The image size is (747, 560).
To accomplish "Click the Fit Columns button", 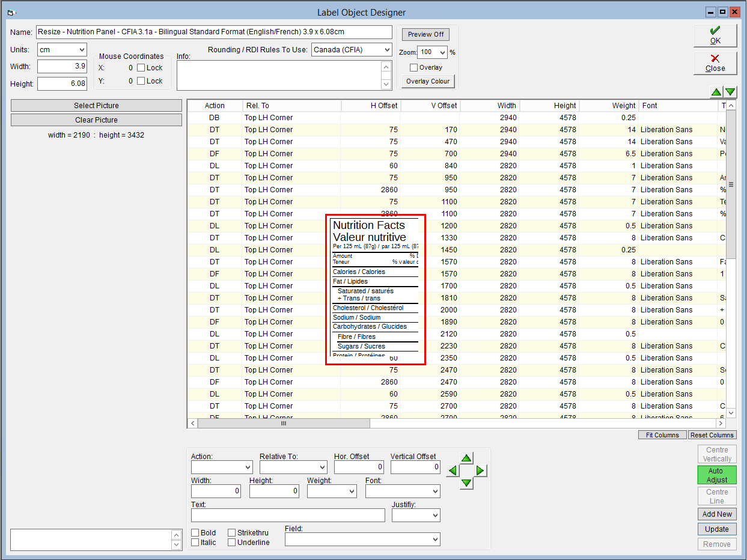I will coord(662,435).
